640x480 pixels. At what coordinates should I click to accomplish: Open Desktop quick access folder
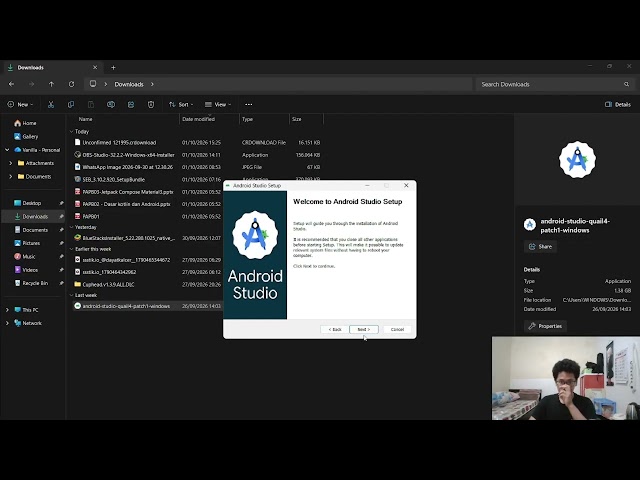click(x=33, y=203)
